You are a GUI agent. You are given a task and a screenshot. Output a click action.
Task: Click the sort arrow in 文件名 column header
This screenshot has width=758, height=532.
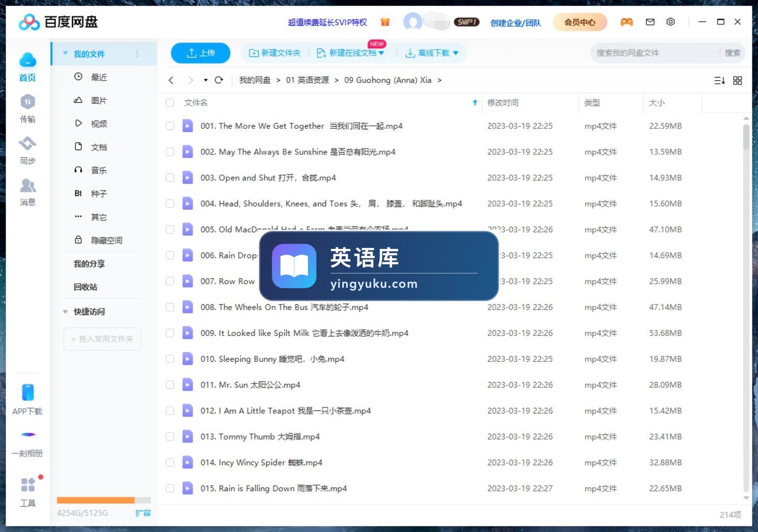[x=475, y=102]
